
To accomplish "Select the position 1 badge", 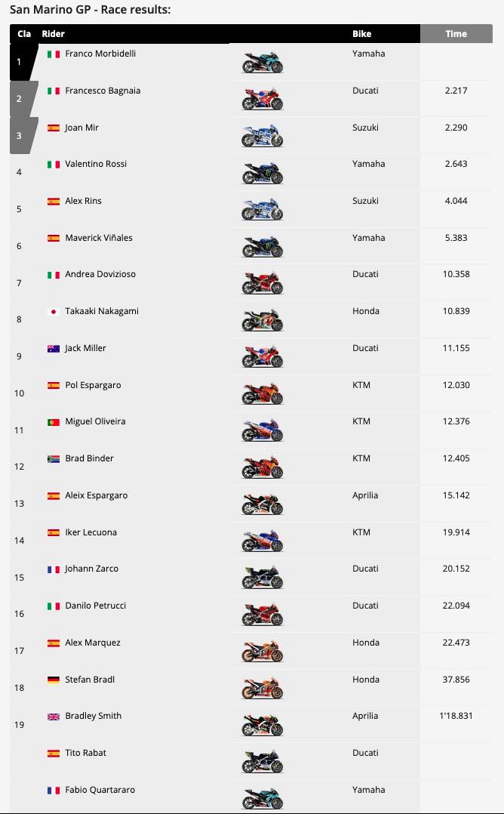I will click(20, 63).
